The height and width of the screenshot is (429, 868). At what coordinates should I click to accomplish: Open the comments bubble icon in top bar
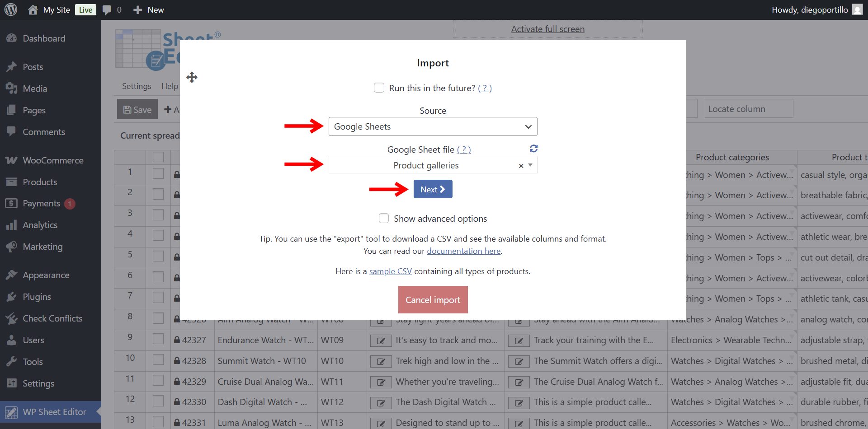107,9
